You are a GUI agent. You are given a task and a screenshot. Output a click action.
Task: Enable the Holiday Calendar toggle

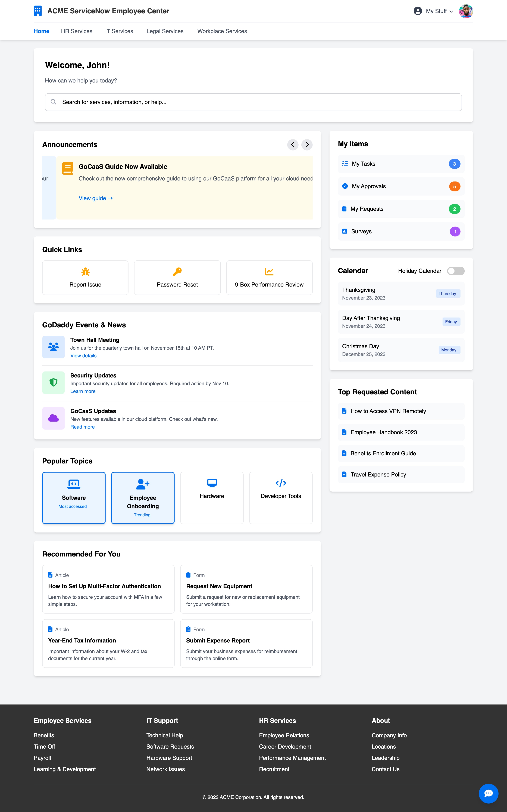tap(456, 271)
